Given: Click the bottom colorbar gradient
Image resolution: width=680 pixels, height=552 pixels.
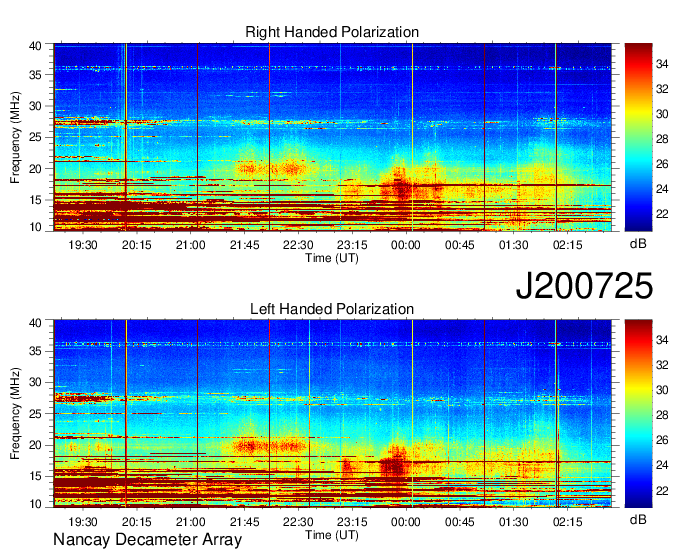Looking at the screenshot, I should 638,414.
